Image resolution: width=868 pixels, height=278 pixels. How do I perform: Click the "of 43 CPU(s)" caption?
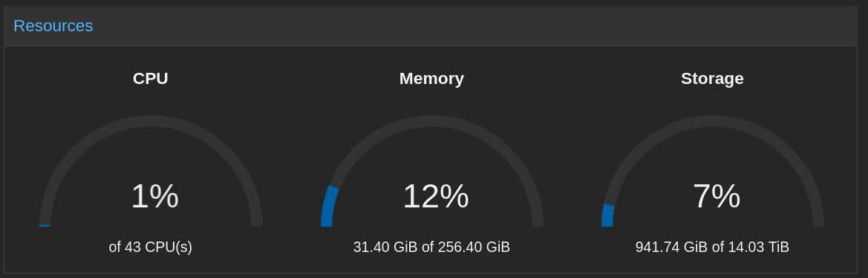pos(151,247)
